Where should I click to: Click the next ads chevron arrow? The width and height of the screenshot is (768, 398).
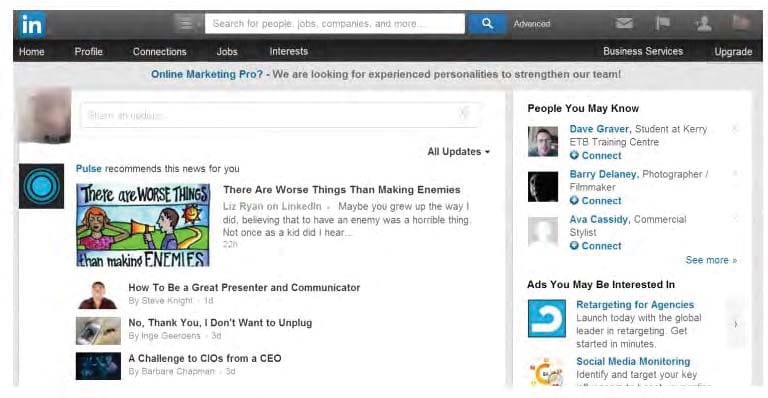pyautogui.click(x=736, y=324)
